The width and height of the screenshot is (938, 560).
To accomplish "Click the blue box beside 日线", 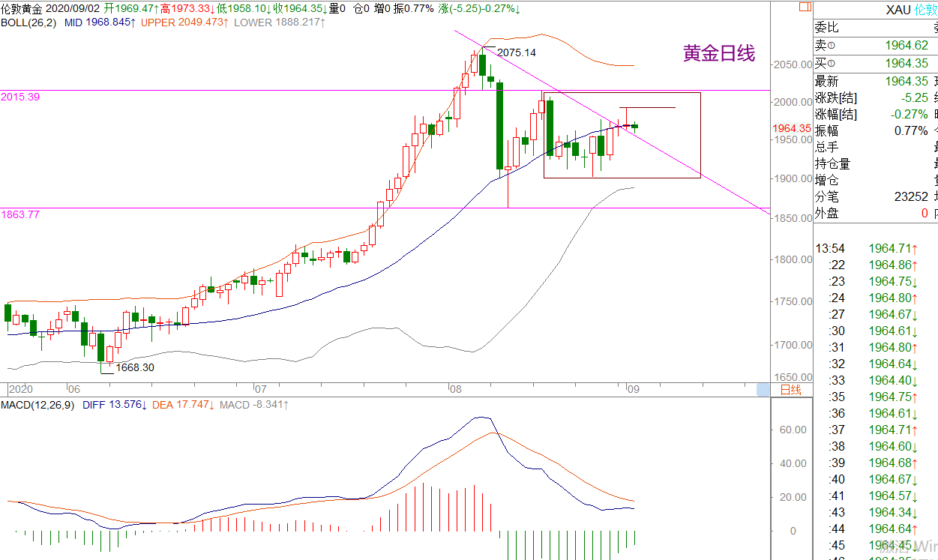I will [763, 390].
